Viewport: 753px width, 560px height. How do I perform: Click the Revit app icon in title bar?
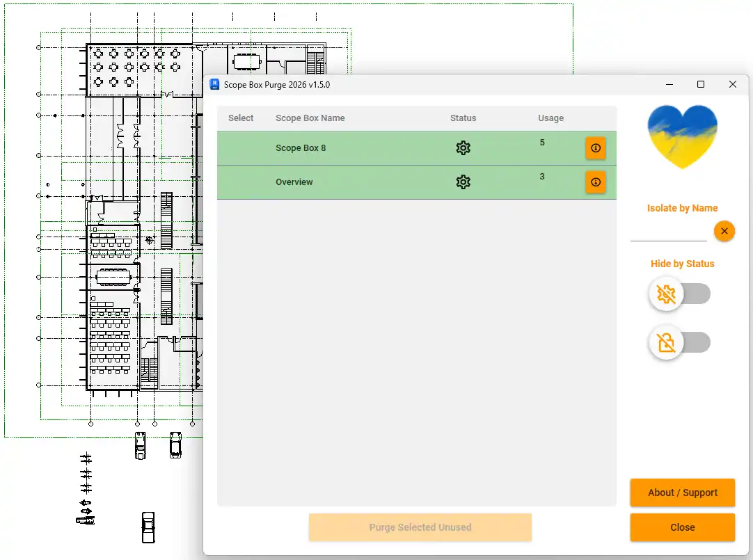coord(214,84)
